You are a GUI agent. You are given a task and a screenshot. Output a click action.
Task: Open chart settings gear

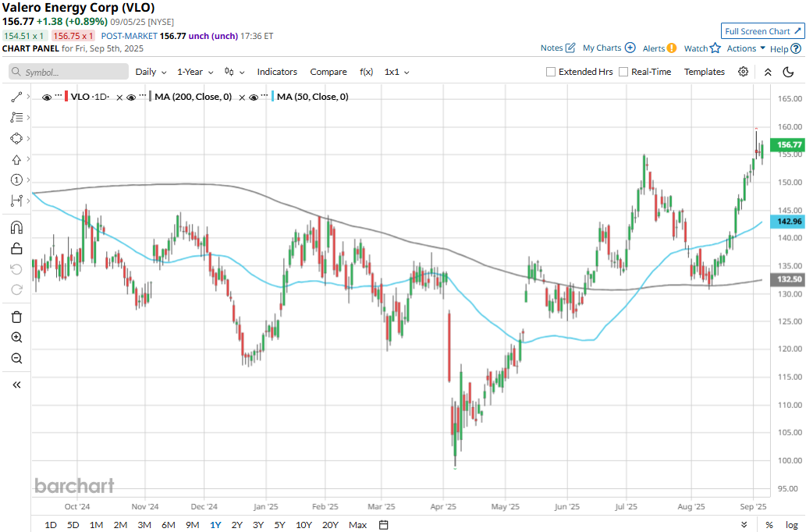tap(744, 72)
